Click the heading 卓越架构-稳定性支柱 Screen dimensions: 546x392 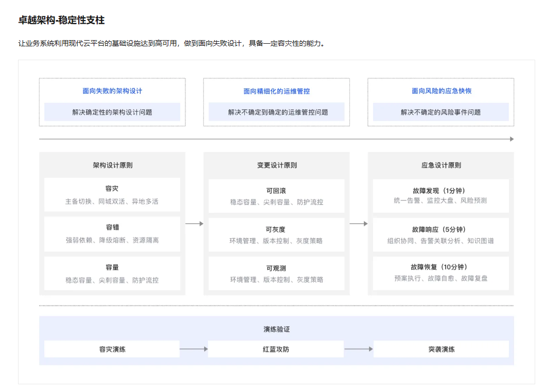click(x=61, y=20)
